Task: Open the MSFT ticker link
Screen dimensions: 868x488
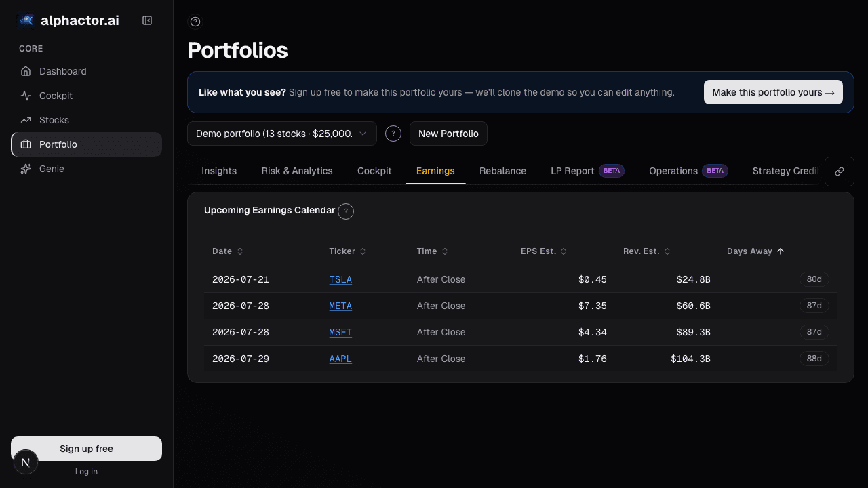Action: coord(340,332)
